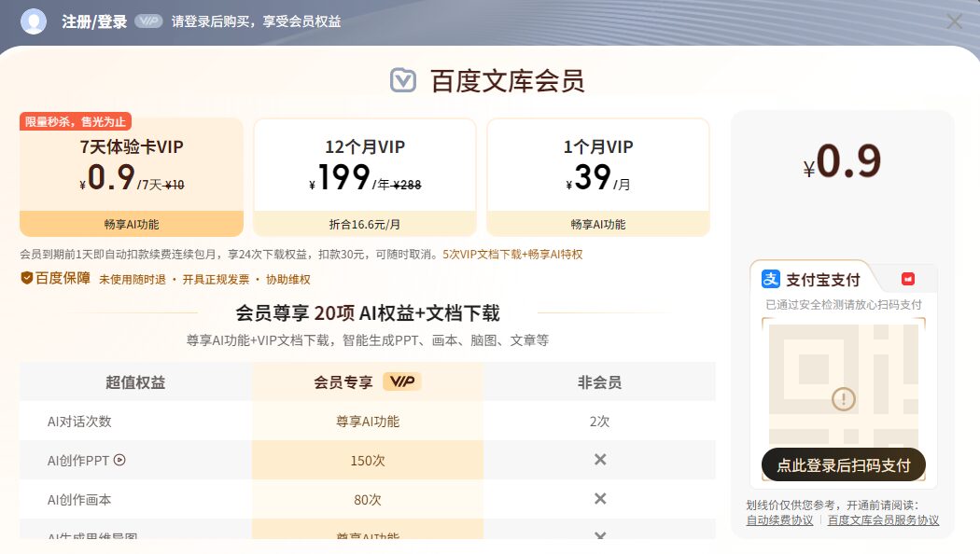Click the Baidu Wenku member logo icon
Image resolution: width=980 pixels, height=554 pixels.
(403, 80)
